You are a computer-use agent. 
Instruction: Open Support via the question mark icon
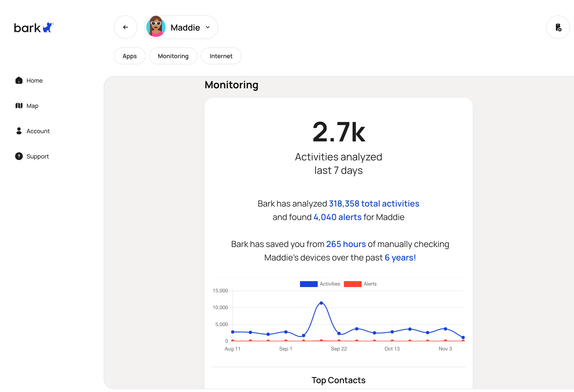(x=19, y=156)
